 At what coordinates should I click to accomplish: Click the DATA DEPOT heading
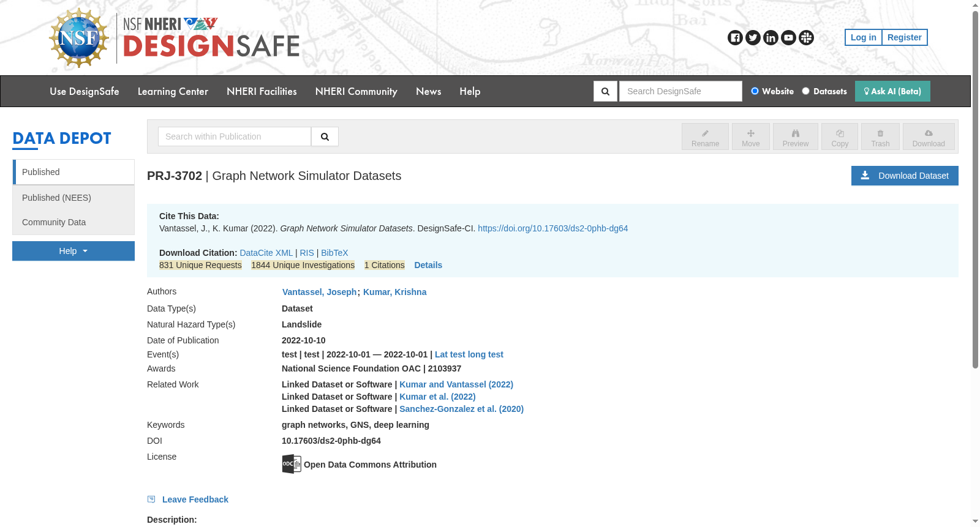coord(62,138)
